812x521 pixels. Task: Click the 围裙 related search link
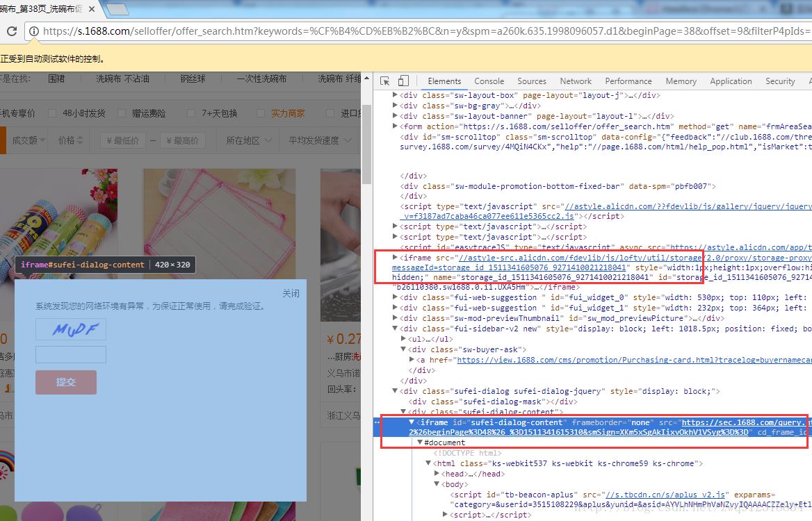pos(56,78)
